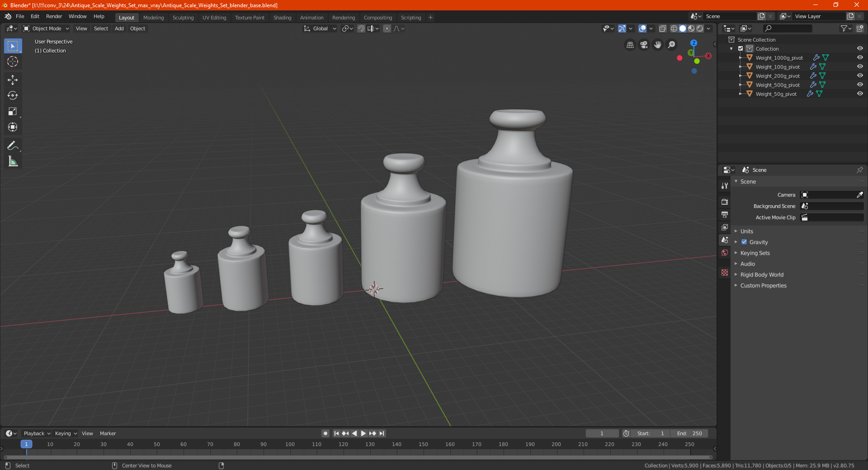The image size is (868, 470).
Task: Select the Scale tool
Action: [13, 112]
